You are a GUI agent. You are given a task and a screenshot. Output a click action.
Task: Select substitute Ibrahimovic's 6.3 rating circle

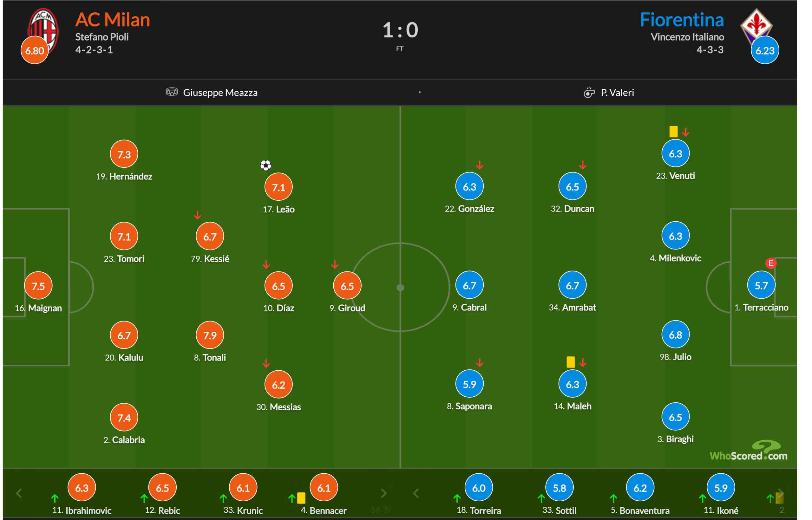82,488
